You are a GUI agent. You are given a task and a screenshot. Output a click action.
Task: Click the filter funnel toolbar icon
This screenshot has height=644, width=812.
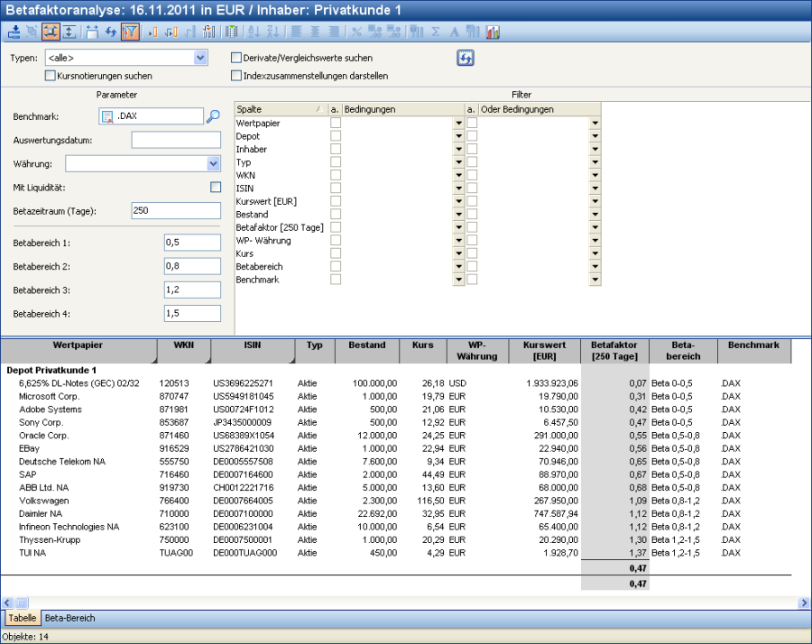[x=129, y=32]
